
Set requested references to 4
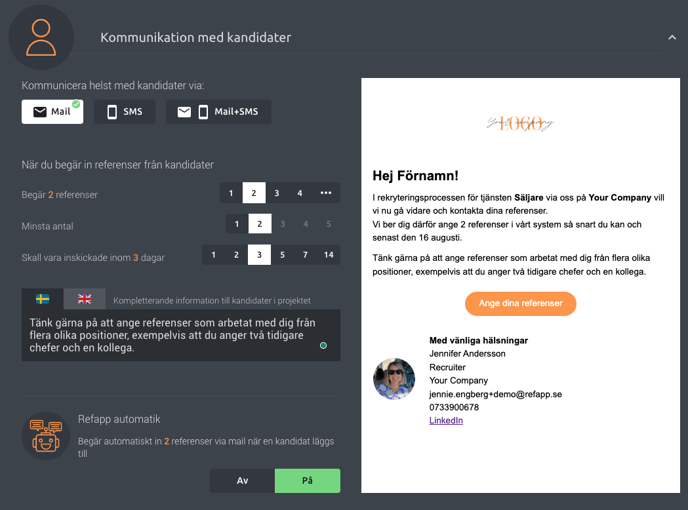tap(300, 193)
